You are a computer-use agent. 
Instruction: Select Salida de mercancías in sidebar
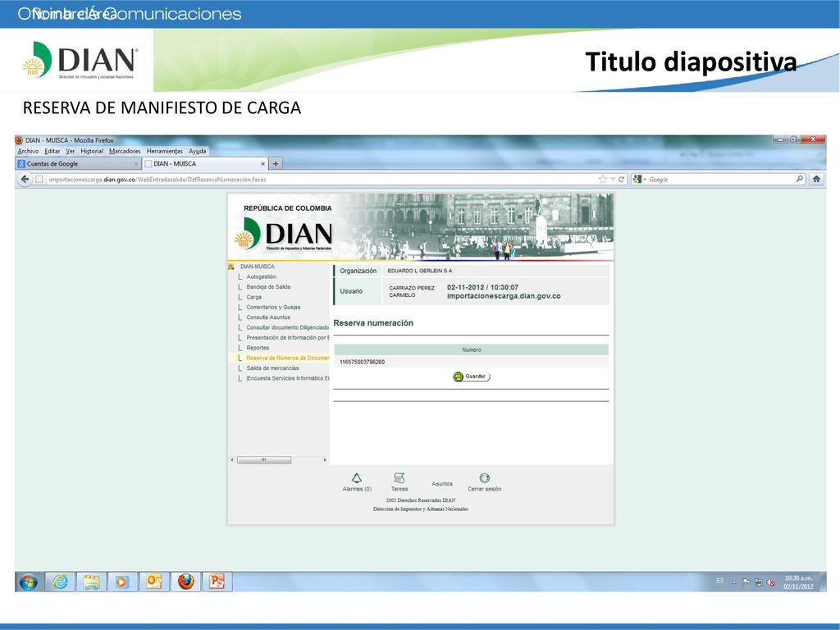[x=272, y=368]
